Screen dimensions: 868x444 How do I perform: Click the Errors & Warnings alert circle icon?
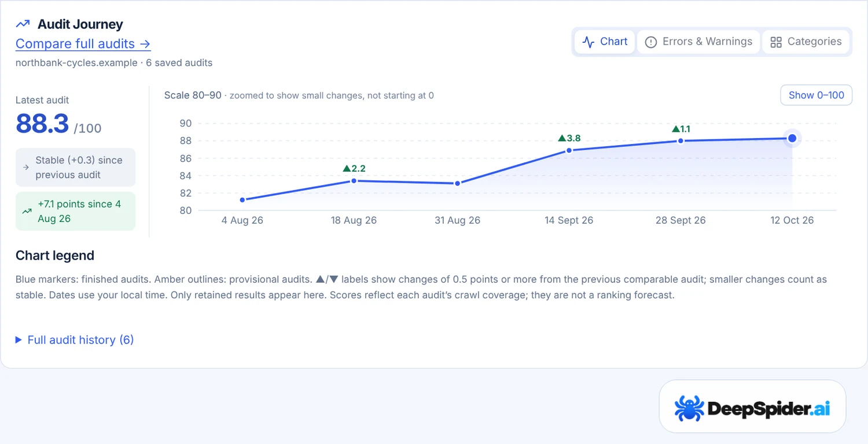pyautogui.click(x=651, y=42)
